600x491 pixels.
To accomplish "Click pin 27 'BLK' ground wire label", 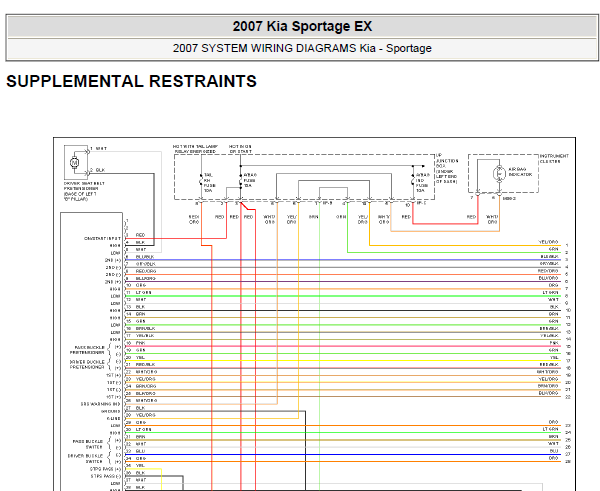I will [x=140, y=408].
